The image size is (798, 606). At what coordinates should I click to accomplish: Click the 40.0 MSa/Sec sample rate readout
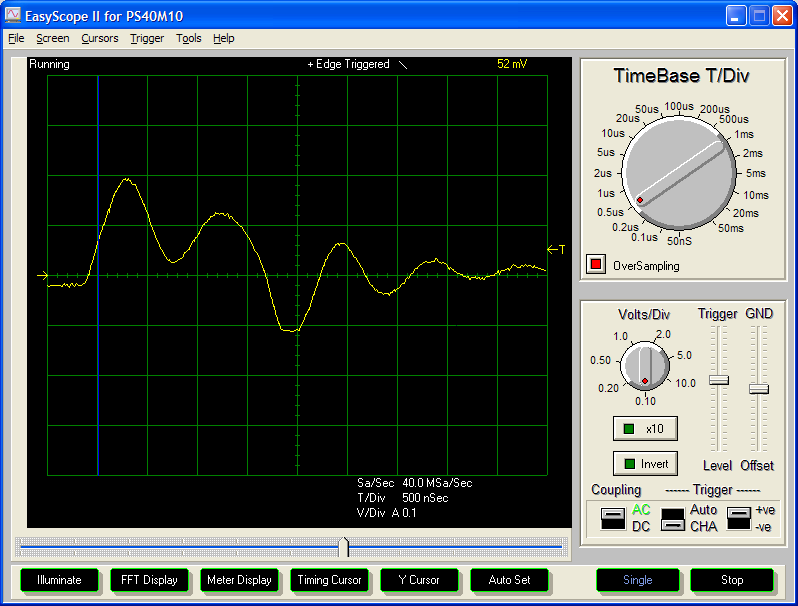[437, 483]
